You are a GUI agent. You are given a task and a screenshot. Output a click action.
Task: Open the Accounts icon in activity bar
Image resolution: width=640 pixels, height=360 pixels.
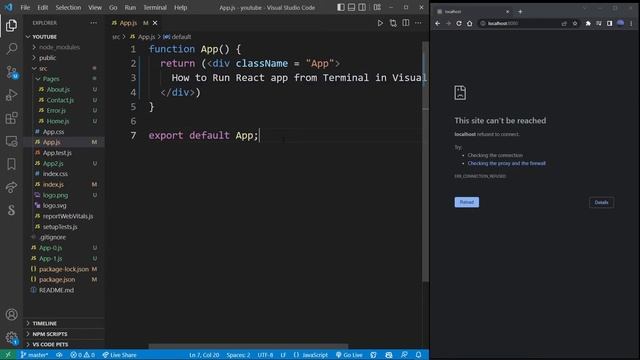[x=11, y=314]
